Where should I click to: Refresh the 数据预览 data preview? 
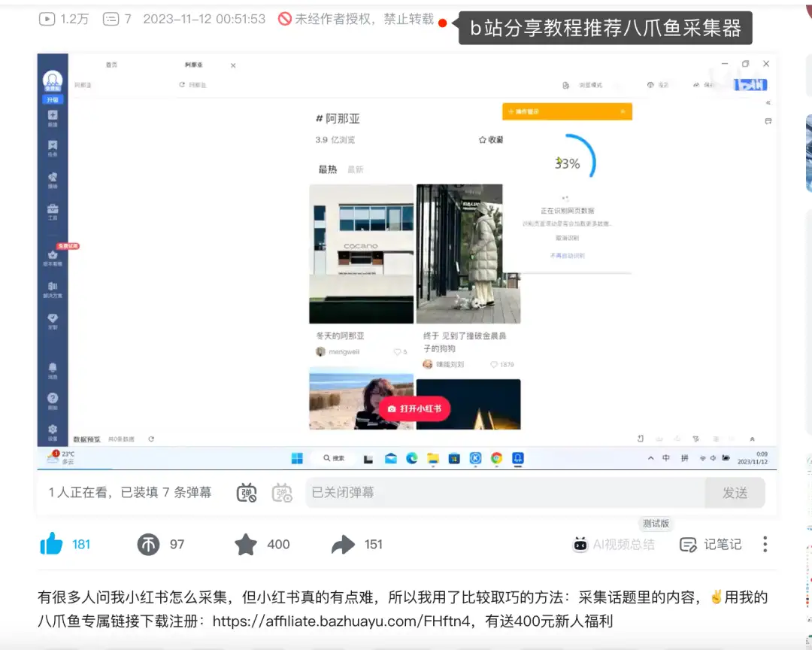(151, 439)
